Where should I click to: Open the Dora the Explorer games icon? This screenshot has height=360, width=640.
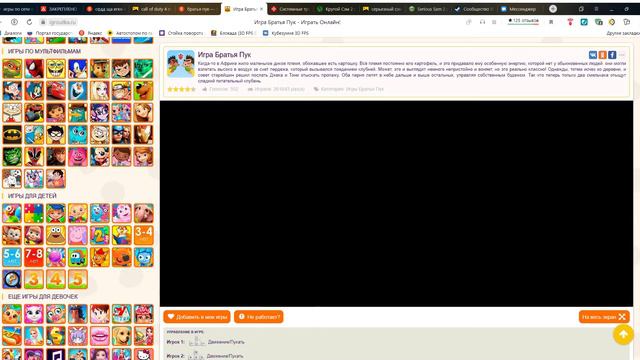[56, 113]
